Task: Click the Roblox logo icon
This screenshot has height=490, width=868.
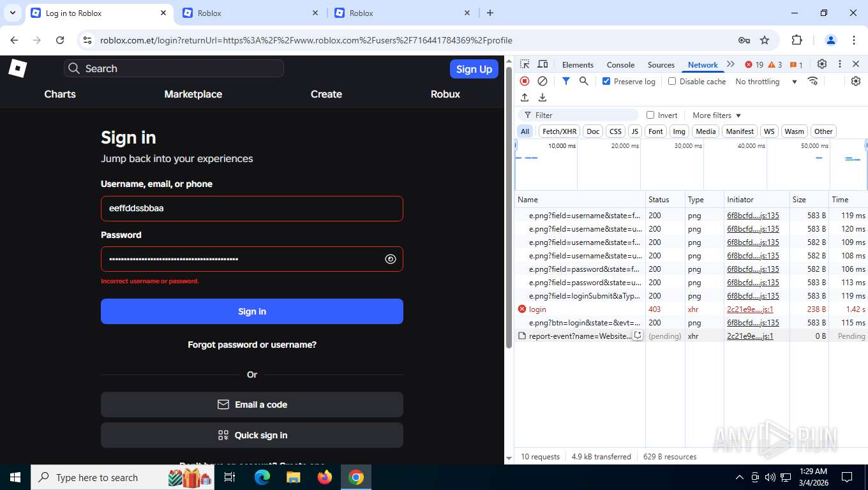Action: [x=17, y=68]
